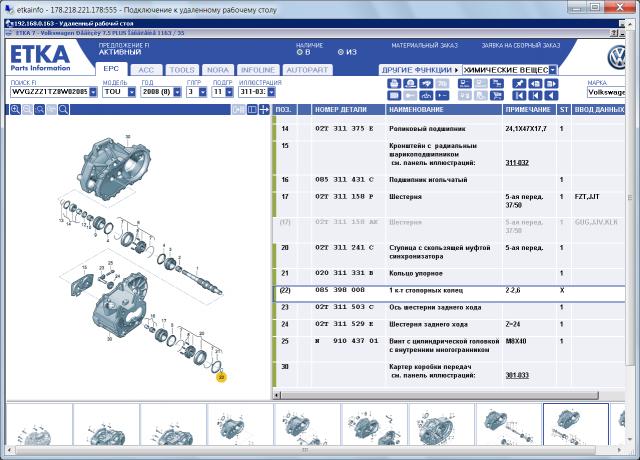
Task: Click the print icon in the toolbar
Action: (394, 84)
